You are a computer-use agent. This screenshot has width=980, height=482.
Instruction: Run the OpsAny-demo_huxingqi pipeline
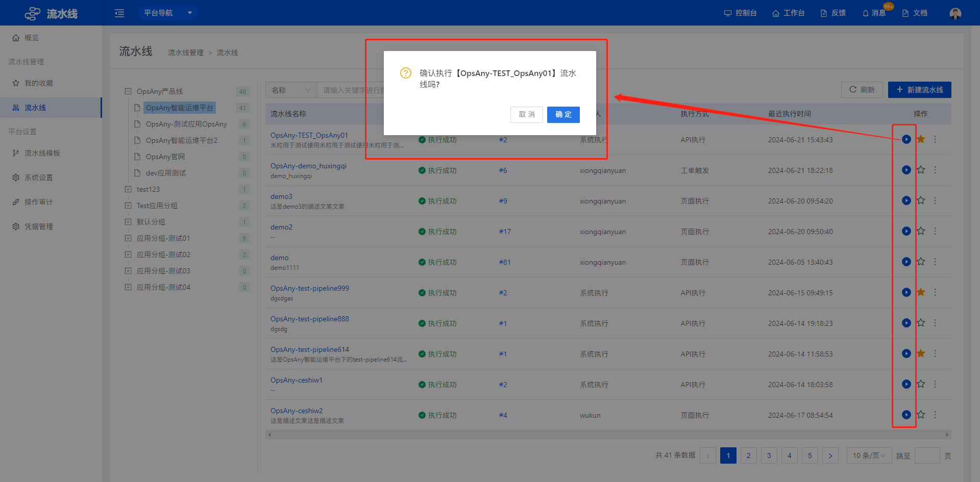906,170
